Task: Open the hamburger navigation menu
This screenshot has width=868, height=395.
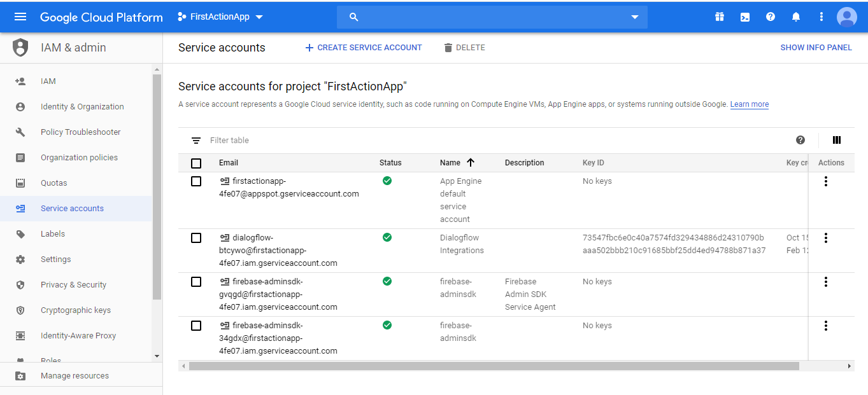Action: pyautogui.click(x=20, y=17)
